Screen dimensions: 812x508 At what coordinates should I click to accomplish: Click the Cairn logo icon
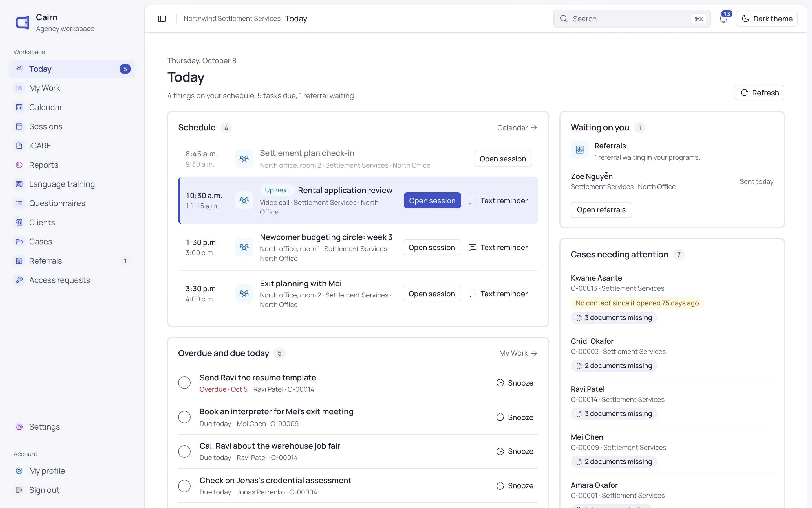[23, 23]
